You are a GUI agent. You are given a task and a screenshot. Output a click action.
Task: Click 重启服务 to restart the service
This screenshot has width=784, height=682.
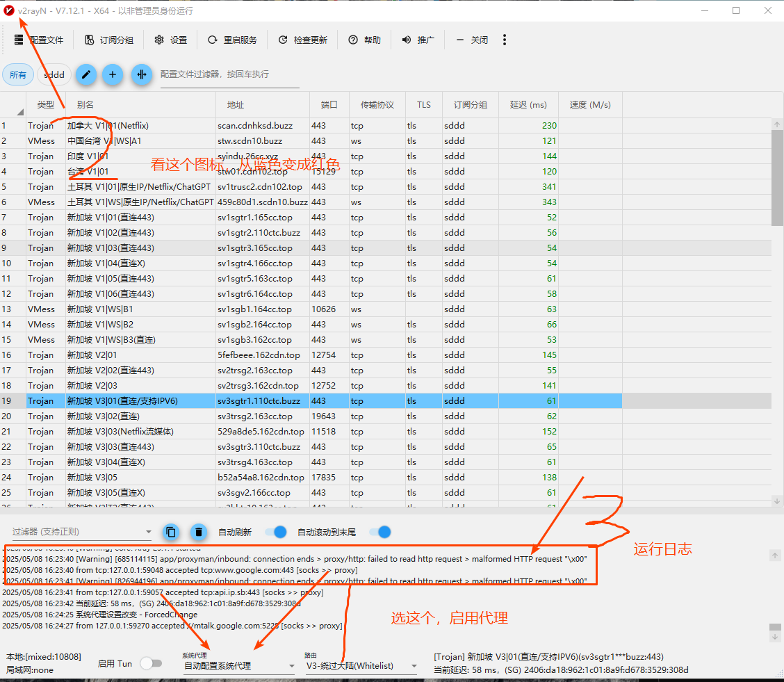(x=233, y=40)
